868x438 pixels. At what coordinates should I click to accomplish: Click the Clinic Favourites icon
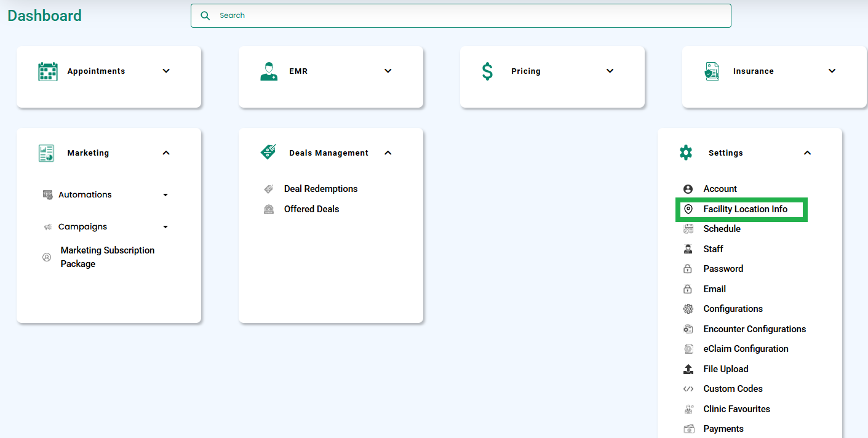(688, 409)
